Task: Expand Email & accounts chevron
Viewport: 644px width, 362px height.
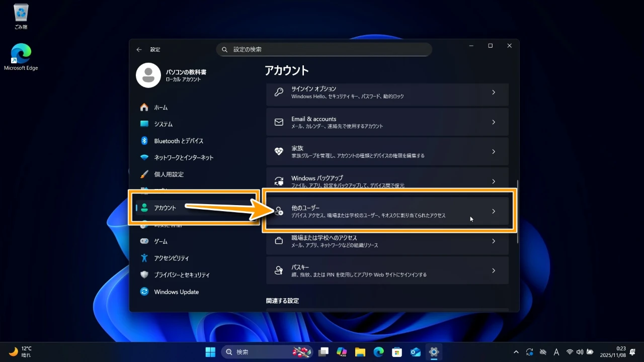Action: pyautogui.click(x=493, y=122)
